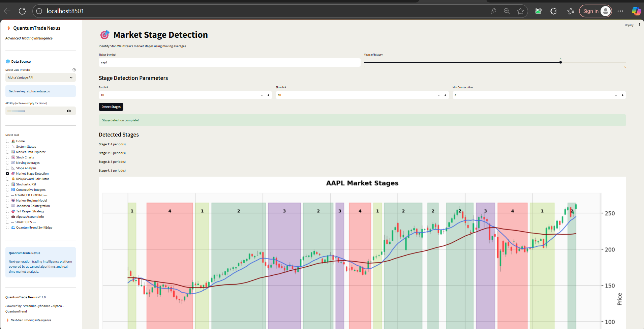Click the help icon beside Select Data Provider
644x329 pixels.
(x=74, y=70)
